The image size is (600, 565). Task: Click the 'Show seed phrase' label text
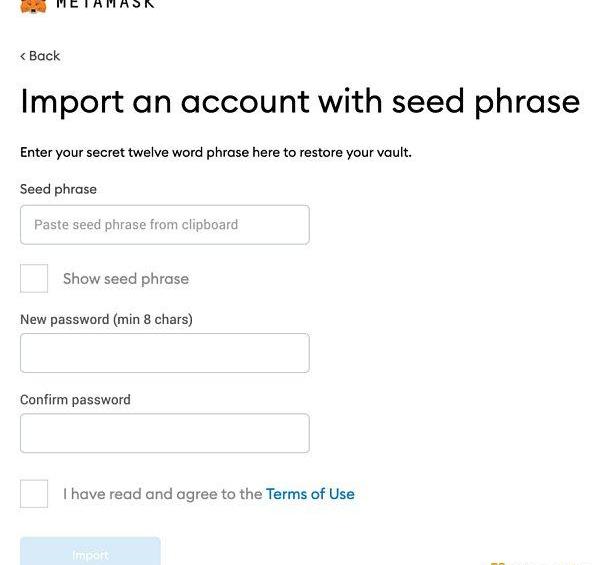[126, 279]
